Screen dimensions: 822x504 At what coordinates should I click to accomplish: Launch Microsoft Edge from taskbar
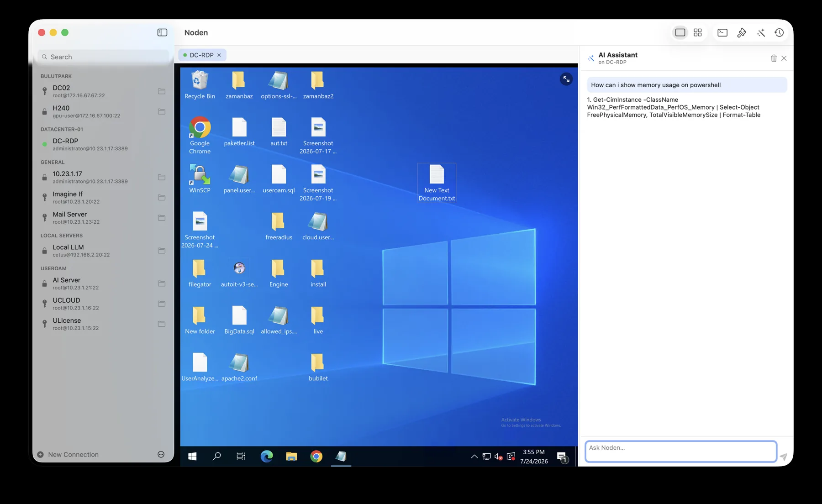[267, 456]
